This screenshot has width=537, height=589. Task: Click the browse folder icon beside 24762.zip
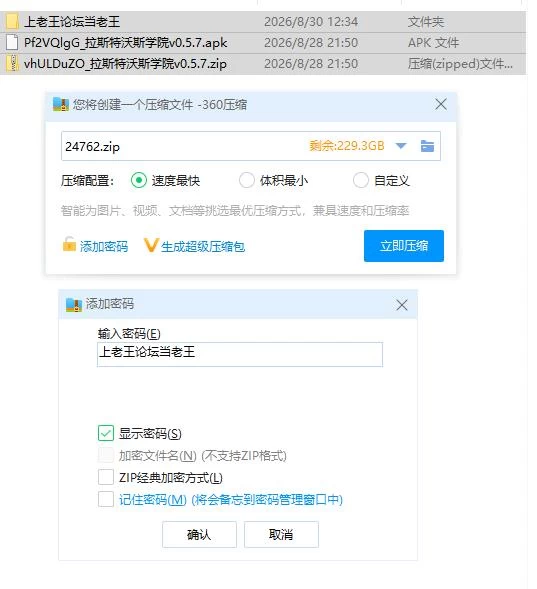click(427, 146)
